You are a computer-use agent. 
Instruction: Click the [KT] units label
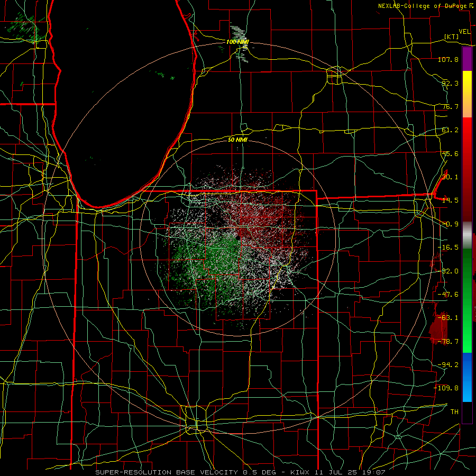pyautogui.click(x=452, y=36)
